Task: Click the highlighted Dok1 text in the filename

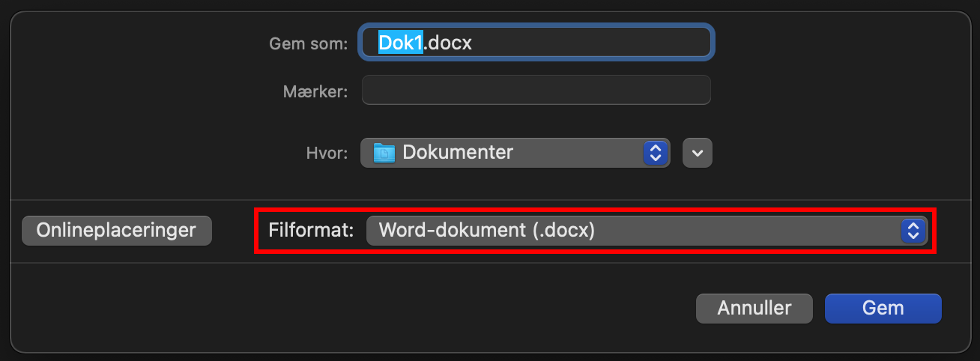Action: [401, 43]
